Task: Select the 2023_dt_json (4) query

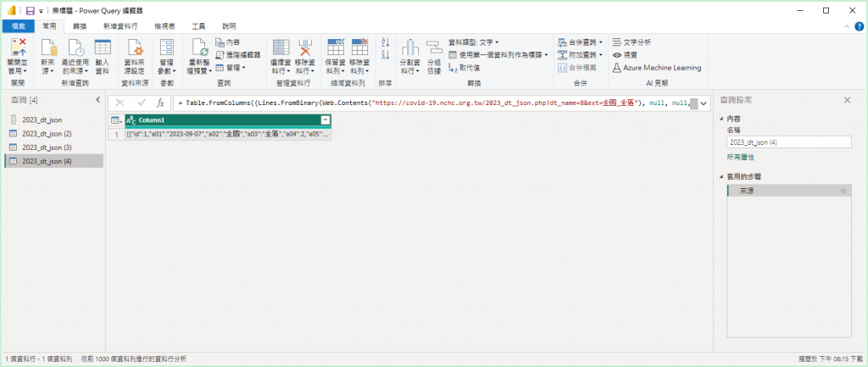Action: click(53, 161)
